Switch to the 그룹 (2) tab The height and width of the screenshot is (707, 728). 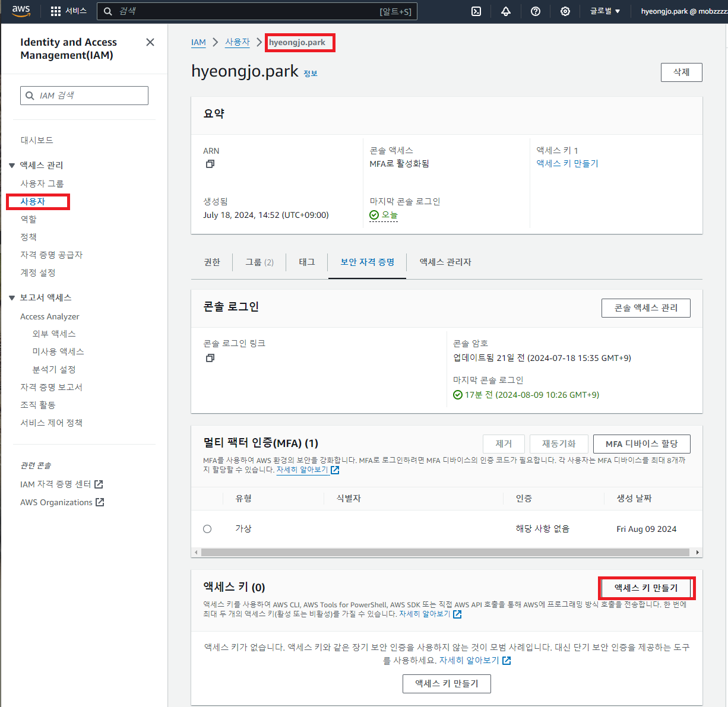click(259, 262)
